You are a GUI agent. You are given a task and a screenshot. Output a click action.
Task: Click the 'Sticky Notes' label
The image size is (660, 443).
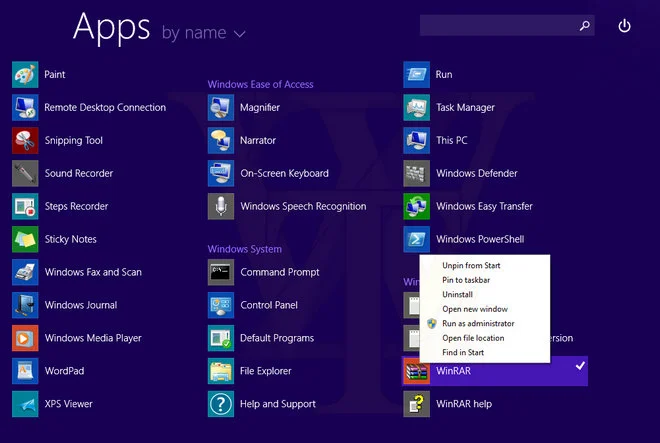pos(71,239)
